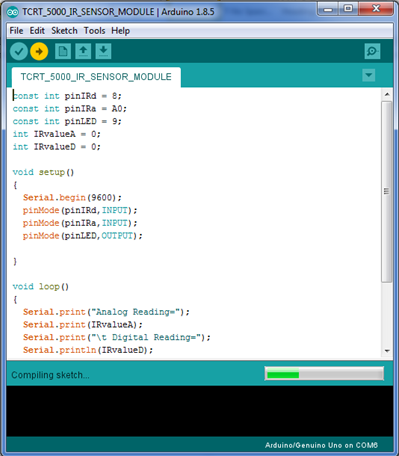Click the editor scrollbar up arrow
399x456 pixels.
click(x=387, y=95)
